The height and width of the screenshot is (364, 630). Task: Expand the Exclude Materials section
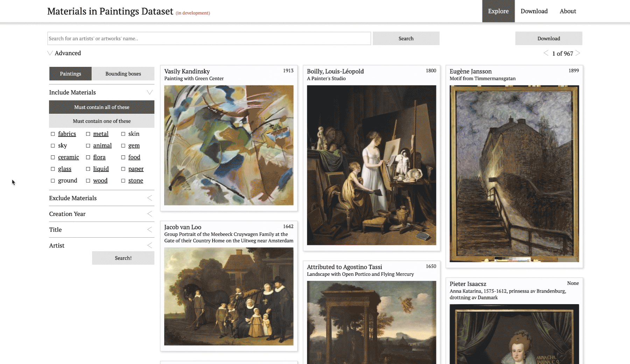pos(149,198)
